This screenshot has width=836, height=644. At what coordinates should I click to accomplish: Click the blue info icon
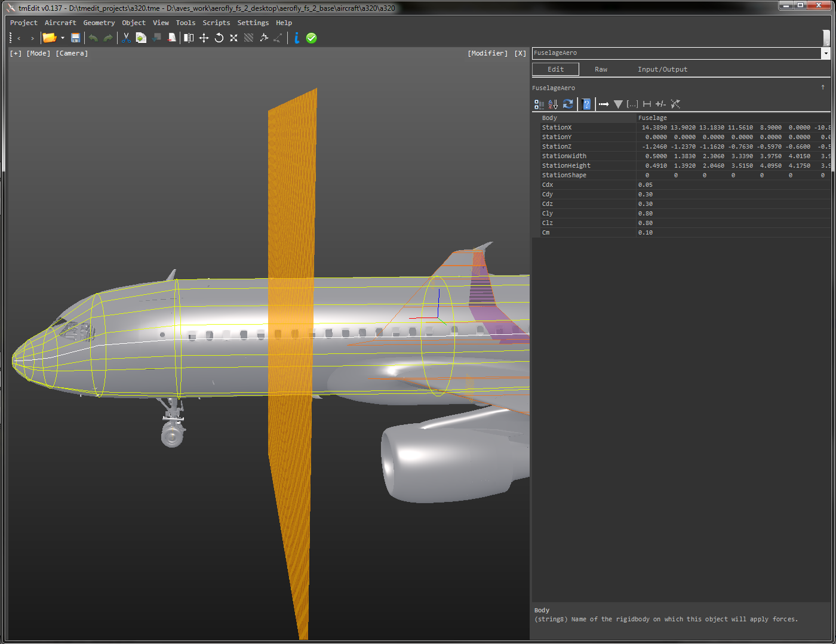(296, 38)
